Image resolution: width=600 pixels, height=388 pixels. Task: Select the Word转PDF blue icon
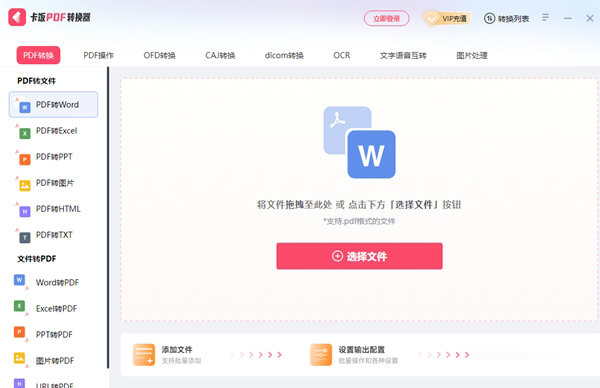(x=21, y=281)
